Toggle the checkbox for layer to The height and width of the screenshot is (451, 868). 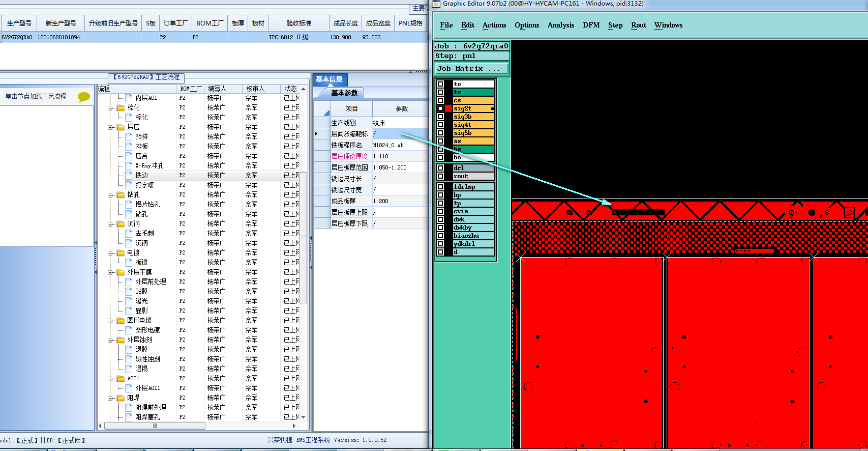click(x=440, y=84)
